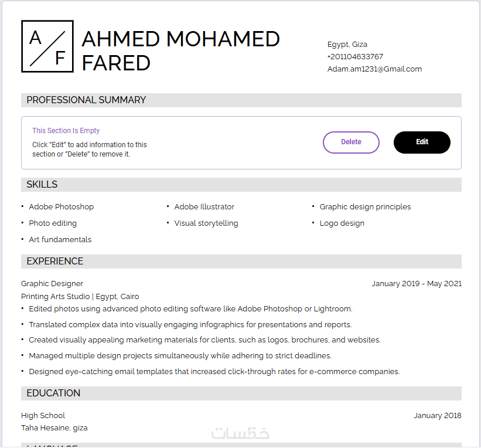Select the Education section header

pyautogui.click(x=53, y=393)
